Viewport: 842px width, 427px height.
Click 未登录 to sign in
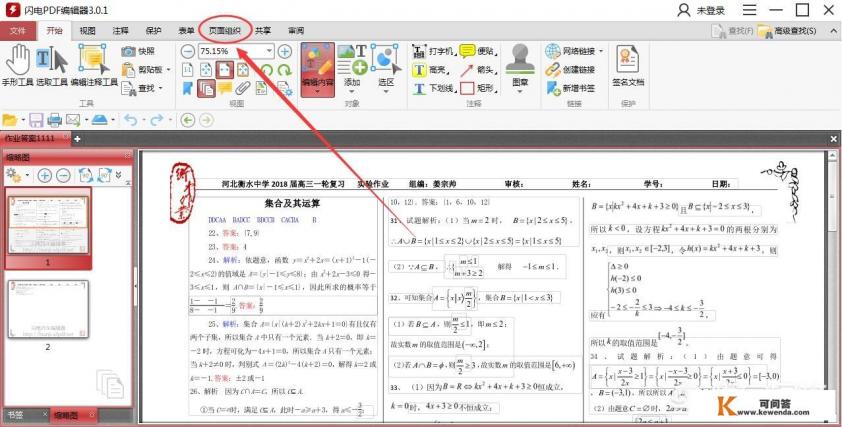(703, 10)
